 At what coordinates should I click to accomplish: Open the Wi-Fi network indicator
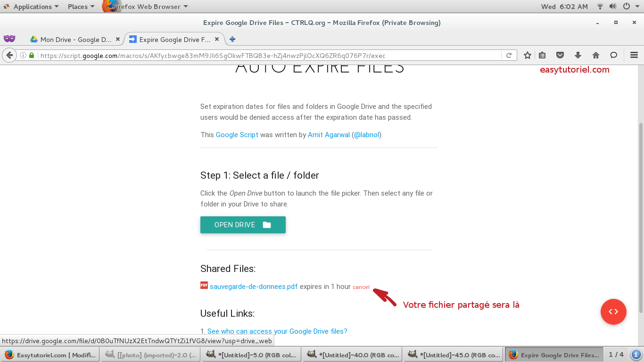600,7
